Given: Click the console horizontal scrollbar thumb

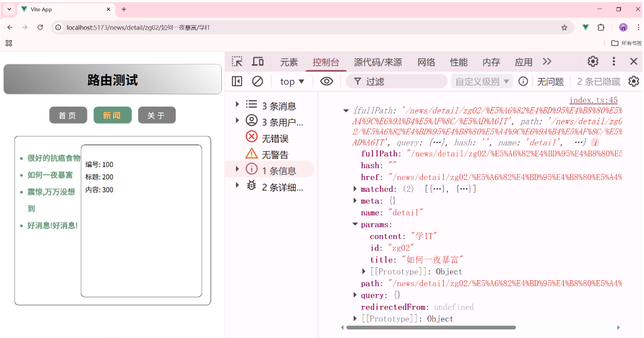Looking at the screenshot, I should coord(432,327).
